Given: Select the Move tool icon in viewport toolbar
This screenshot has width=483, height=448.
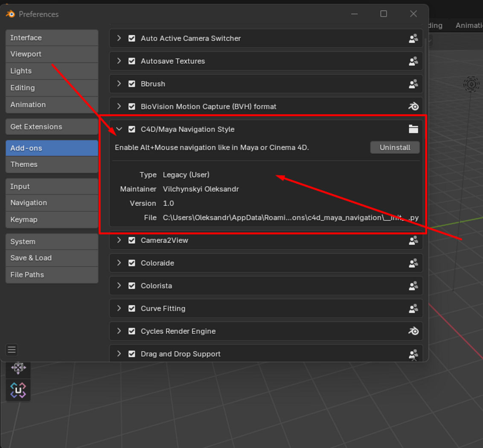Looking at the screenshot, I should click(18, 368).
